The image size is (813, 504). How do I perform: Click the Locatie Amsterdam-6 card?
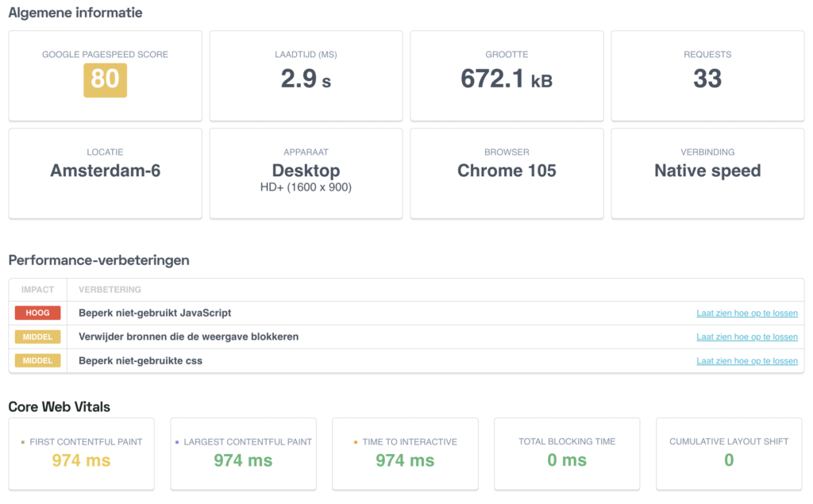click(106, 174)
